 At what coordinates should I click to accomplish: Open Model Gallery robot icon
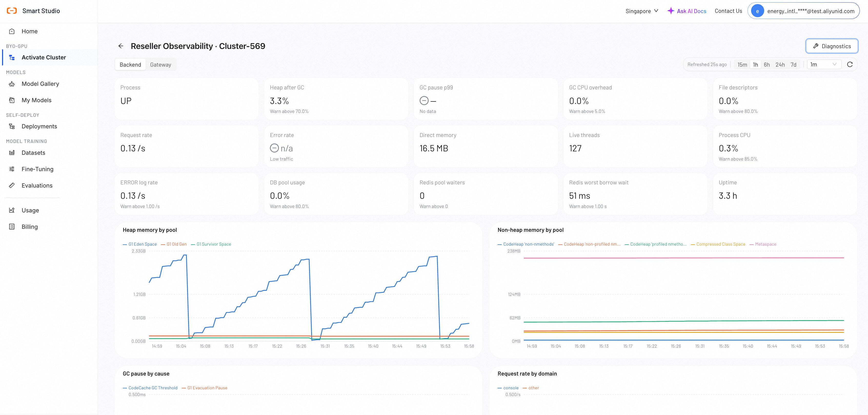click(12, 84)
